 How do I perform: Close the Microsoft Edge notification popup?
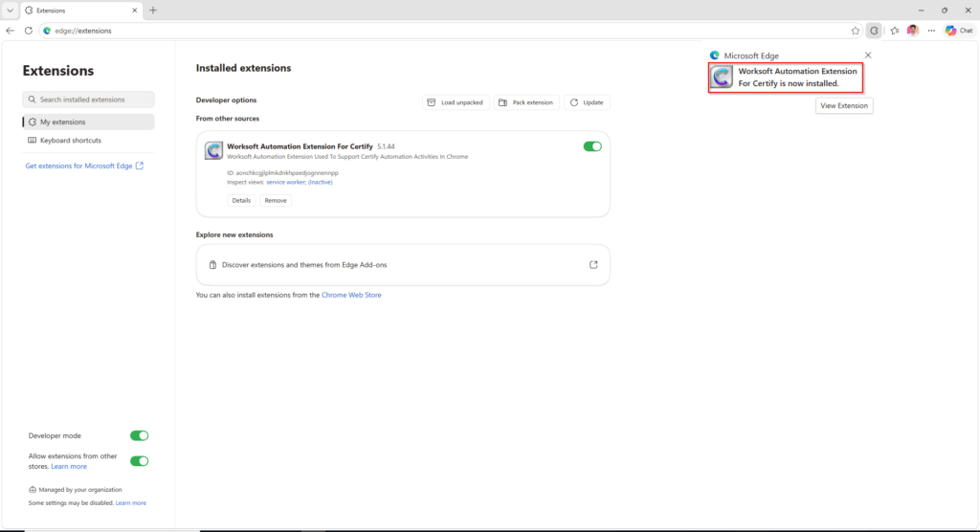click(868, 55)
